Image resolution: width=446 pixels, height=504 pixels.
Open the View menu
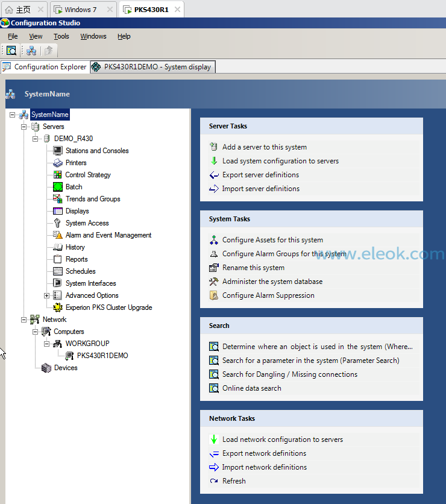36,36
